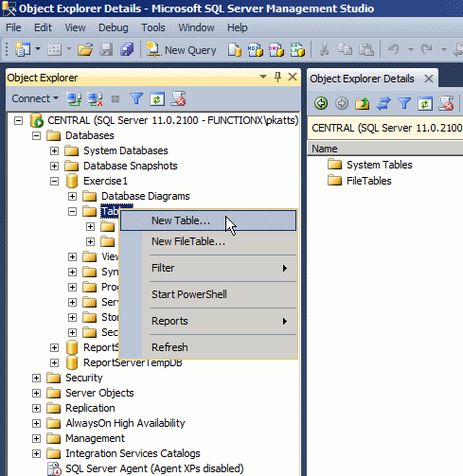Viewport: 463px width, 476px height.
Task: Choose New FileTable... from context menu
Action: point(208,241)
